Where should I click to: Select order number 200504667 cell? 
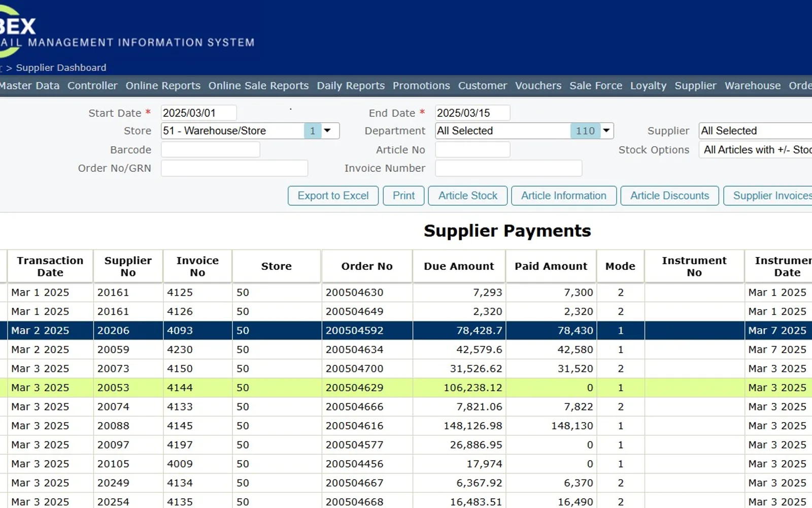[367, 483]
